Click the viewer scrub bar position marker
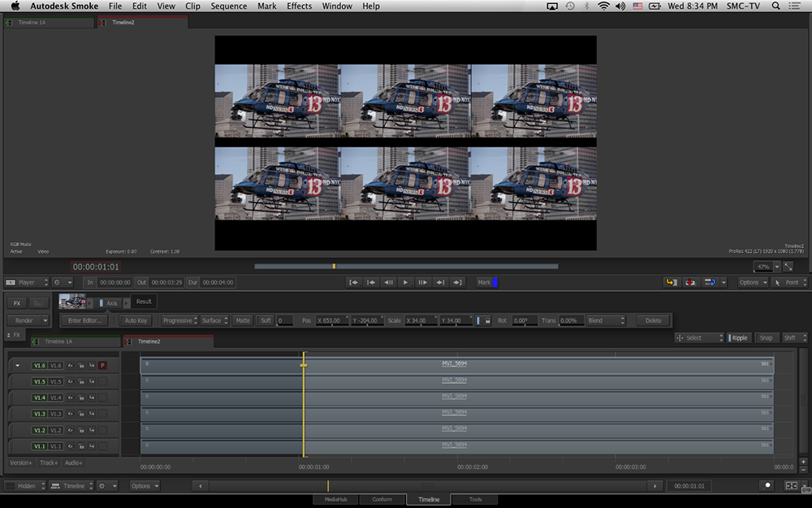Viewport: 812px width, 508px height. [x=334, y=266]
